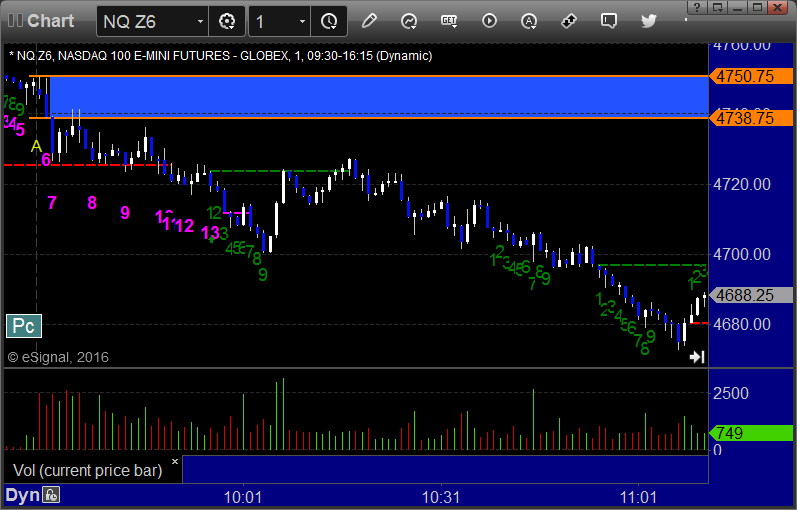Open the alerts icon menu

tap(529, 21)
